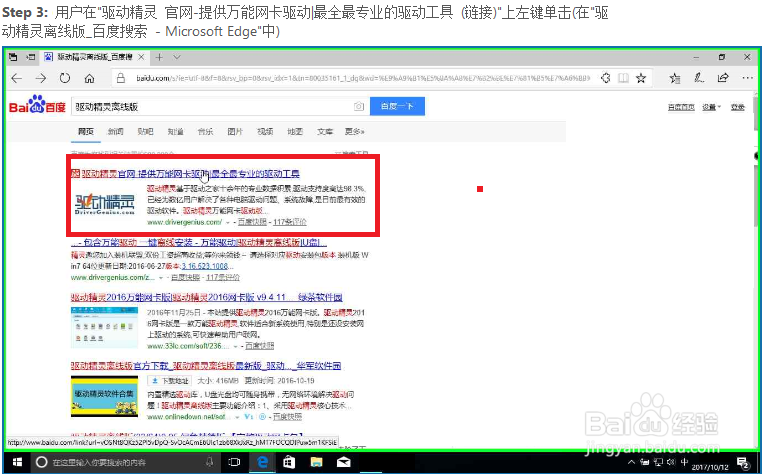Viewport: 763px width, 474px height.
Task: Select the 网页 search tab
Action: coord(86,131)
